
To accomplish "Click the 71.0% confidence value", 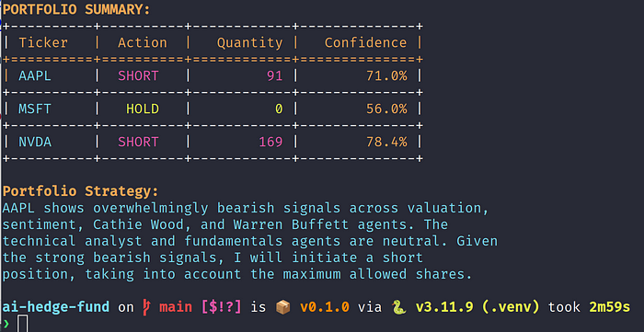I will point(386,76).
